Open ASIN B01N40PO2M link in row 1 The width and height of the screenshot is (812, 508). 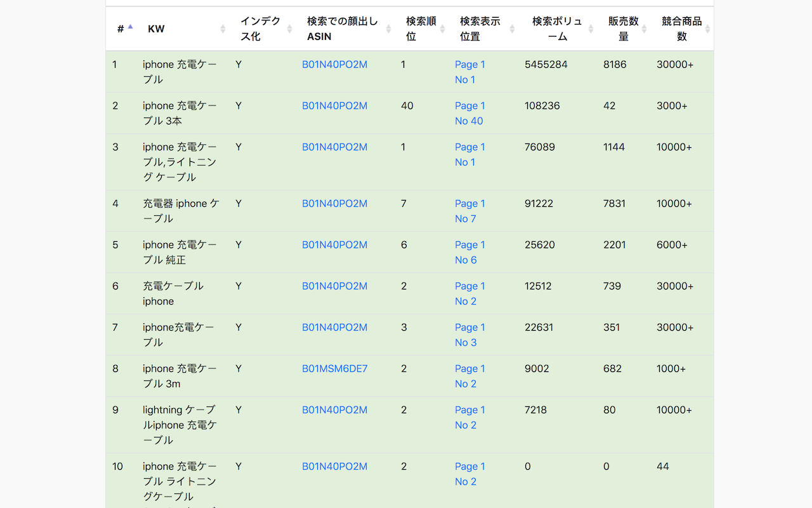pyautogui.click(x=334, y=64)
